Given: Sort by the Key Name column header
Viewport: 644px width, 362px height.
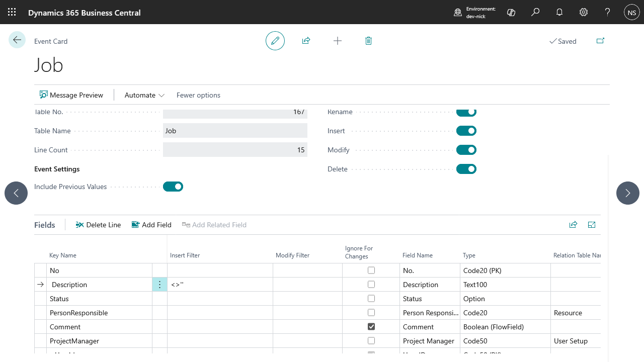Looking at the screenshot, I should point(63,255).
